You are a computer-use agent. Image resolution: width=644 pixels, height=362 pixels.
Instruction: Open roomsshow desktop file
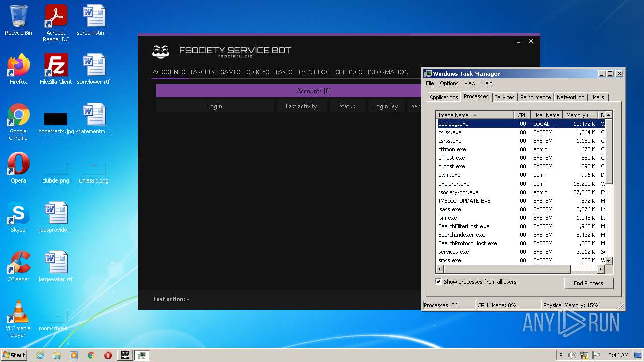click(56, 321)
